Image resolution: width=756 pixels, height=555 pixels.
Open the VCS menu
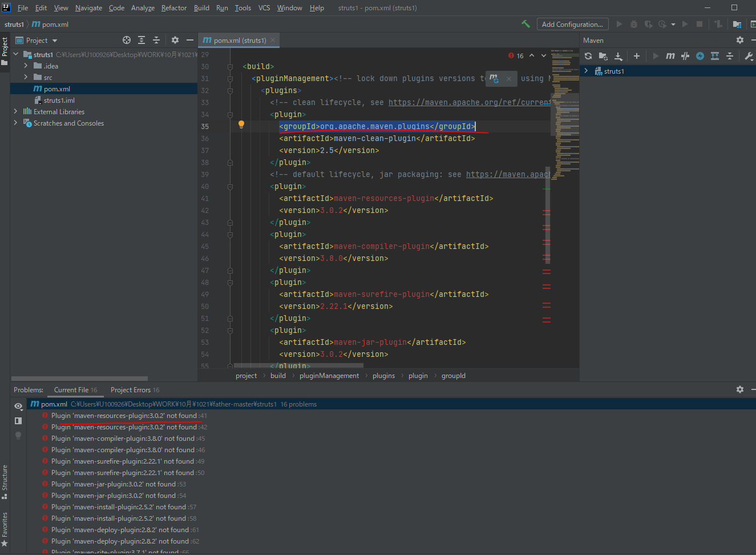(x=264, y=7)
